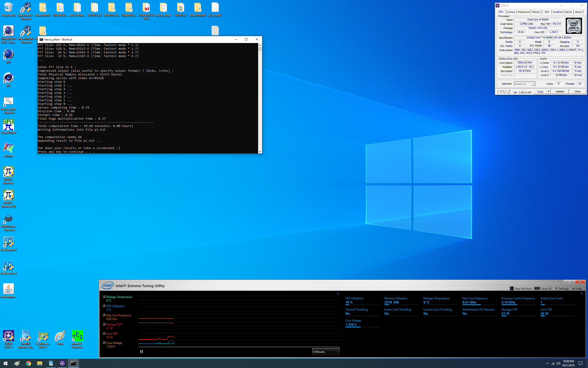This screenshot has height=368, width=588.
Task: Click the console window scrollbar thumb
Action: pos(260,49)
